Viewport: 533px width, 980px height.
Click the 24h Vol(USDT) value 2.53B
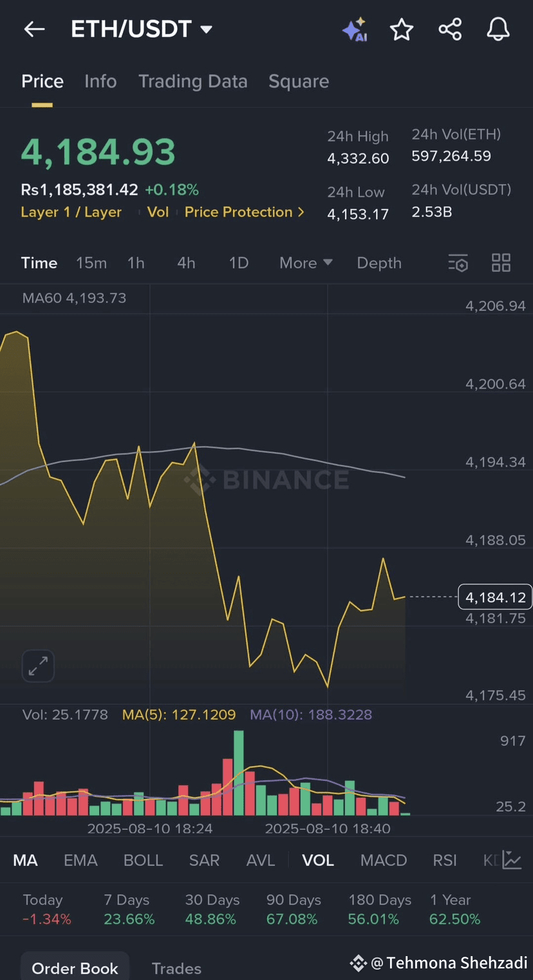tap(432, 211)
